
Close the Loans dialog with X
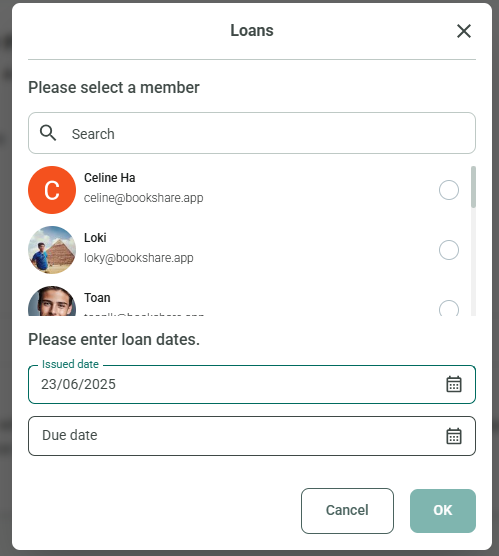tap(464, 31)
